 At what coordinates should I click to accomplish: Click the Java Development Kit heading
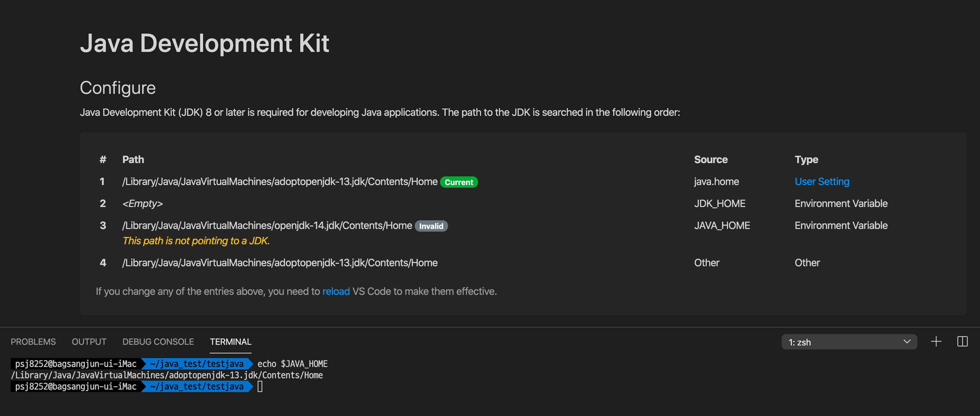click(204, 43)
